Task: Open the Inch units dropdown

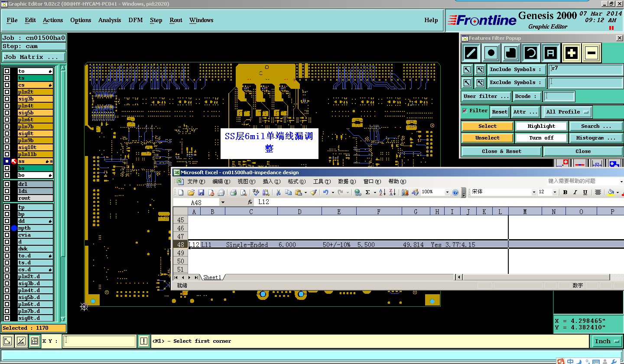Action: (607, 341)
